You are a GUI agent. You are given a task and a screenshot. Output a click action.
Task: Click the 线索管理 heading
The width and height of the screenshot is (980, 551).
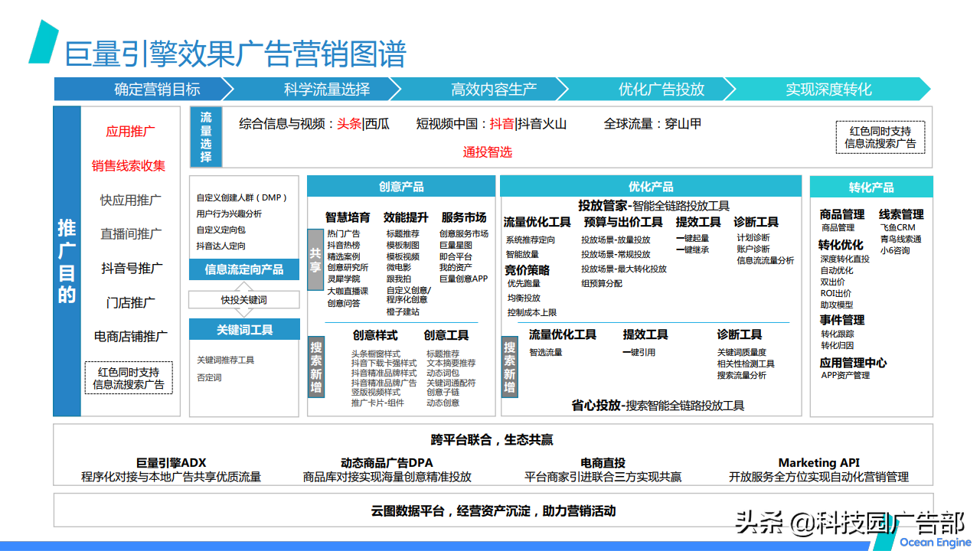point(901,215)
